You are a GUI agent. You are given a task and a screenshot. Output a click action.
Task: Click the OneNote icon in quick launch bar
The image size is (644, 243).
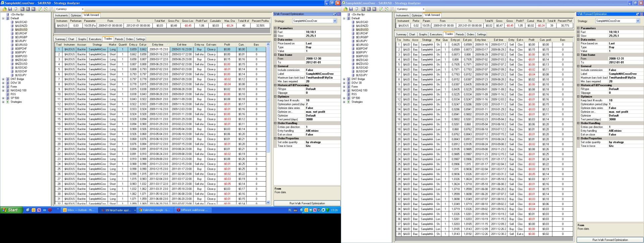(x=39, y=210)
